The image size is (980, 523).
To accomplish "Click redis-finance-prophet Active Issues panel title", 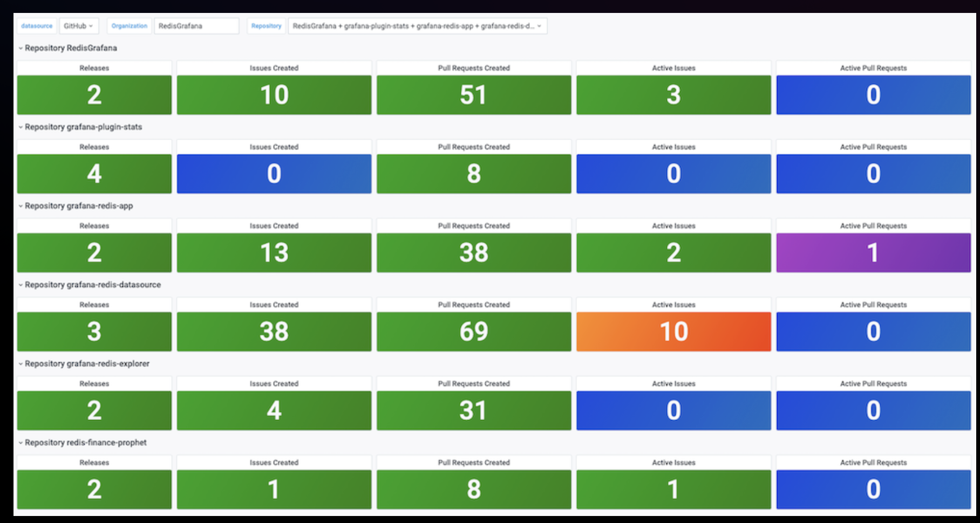I will [673, 463].
